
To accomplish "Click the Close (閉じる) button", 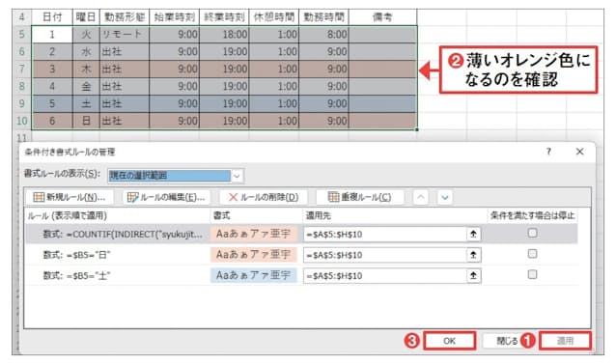I will point(507,341).
